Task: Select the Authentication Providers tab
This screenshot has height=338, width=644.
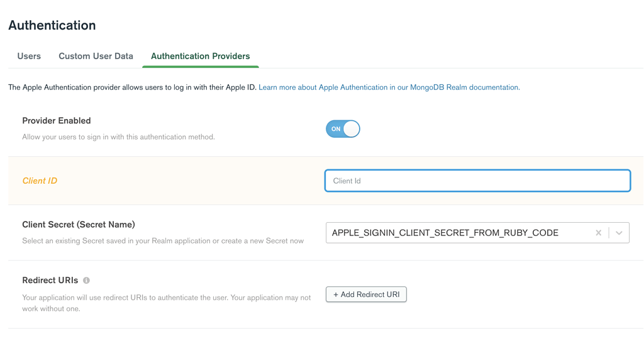Action: (x=200, y=56)
